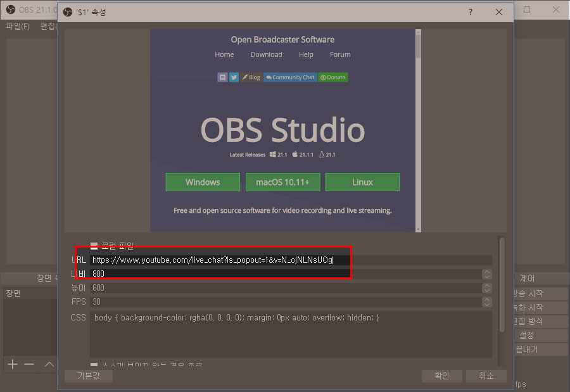Click into the FPS field showing 30
The image size is (570, 392).
click(x=286, y=302)
